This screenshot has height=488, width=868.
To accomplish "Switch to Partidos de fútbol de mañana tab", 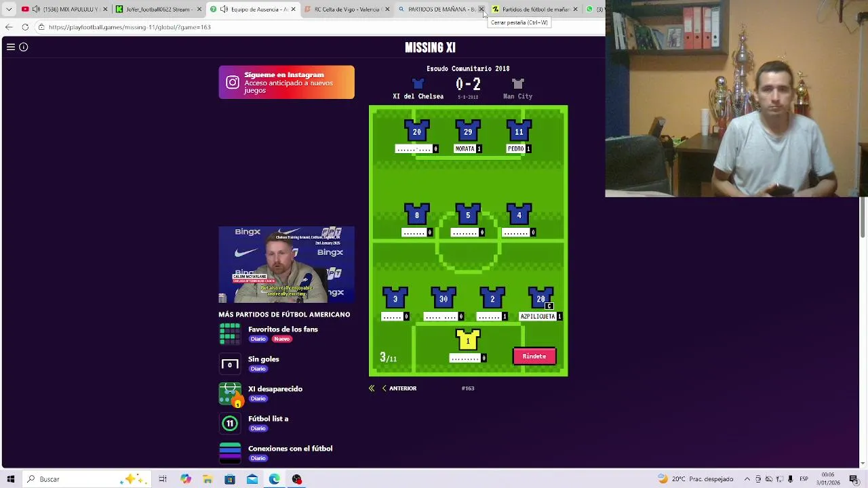I will pyautogui.click(x=534, y=9).
